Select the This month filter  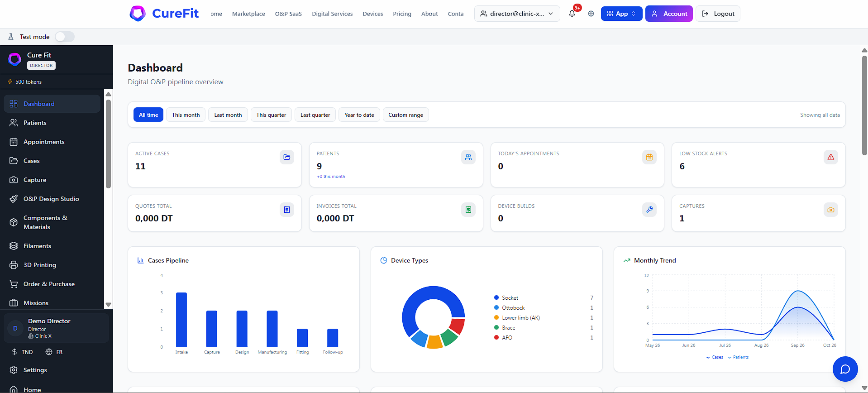(186, 115)
